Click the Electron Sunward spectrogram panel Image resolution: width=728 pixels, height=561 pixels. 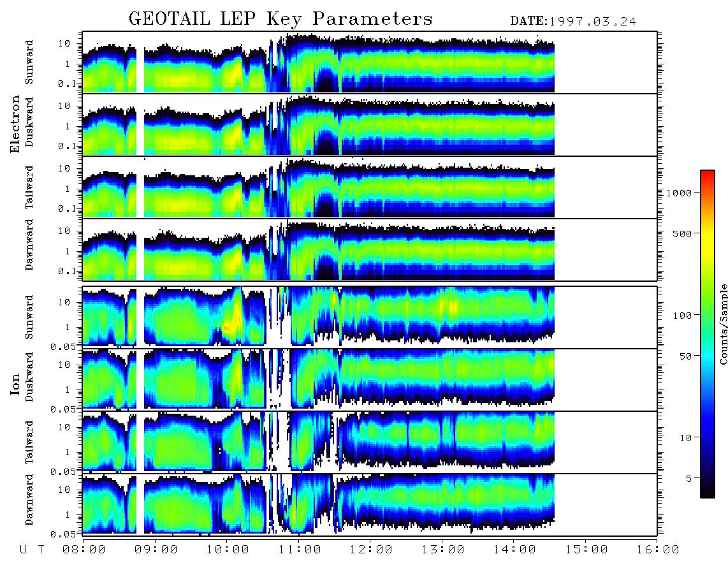pos(370,62)
